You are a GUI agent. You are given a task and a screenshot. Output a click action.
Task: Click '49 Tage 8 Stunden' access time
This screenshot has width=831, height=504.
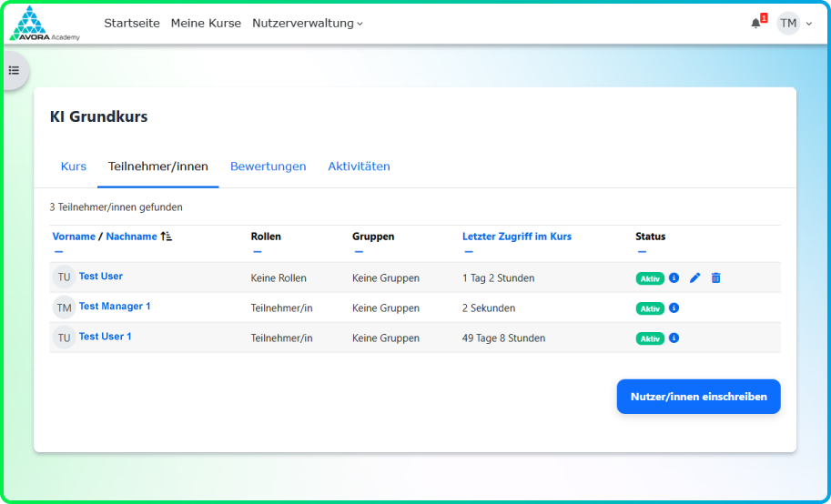point(503,338)
